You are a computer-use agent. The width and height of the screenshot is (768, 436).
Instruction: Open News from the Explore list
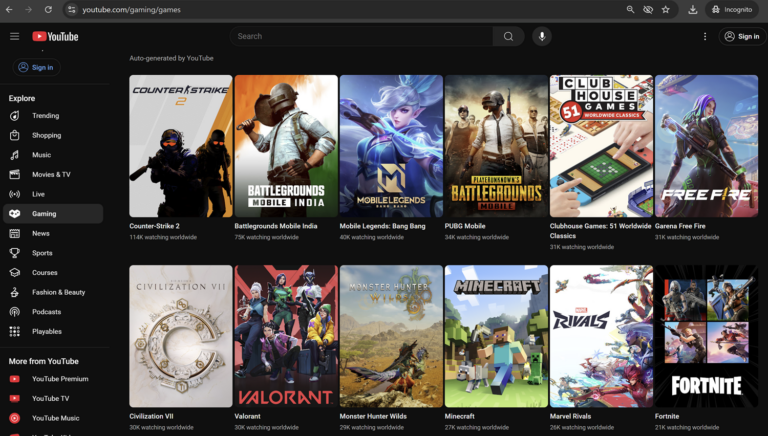click(53, 233)
